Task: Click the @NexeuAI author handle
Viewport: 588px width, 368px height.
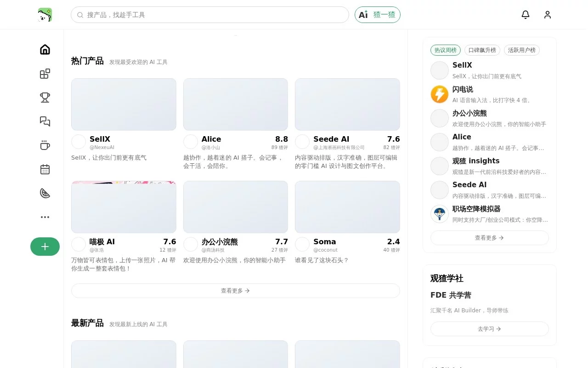Action: pos(102,148)
